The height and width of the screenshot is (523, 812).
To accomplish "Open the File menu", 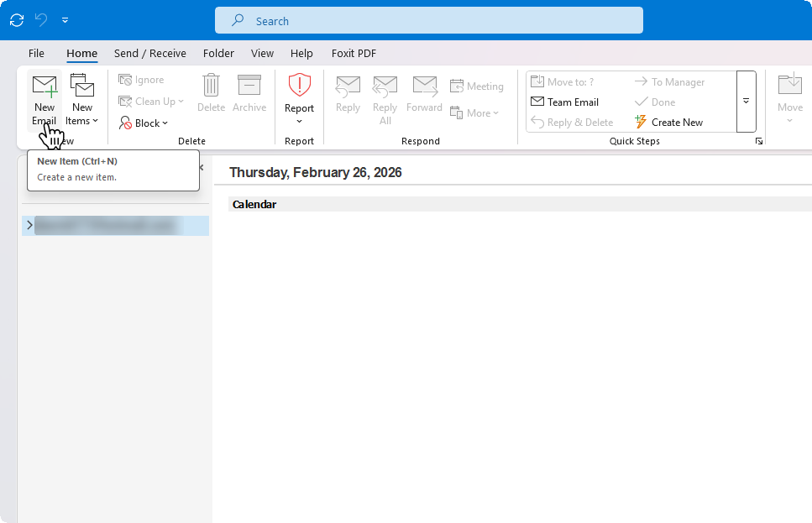I will 36,54.
